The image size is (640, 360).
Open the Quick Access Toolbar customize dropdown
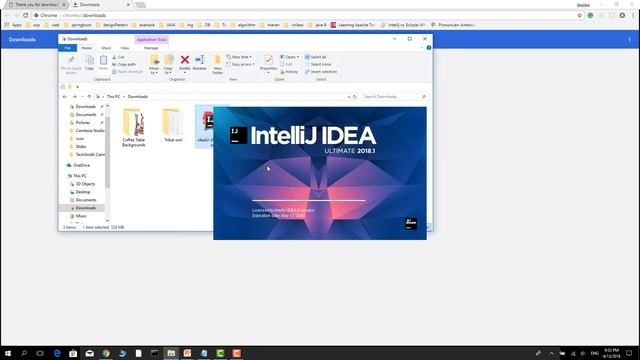(x=77, y=87)
